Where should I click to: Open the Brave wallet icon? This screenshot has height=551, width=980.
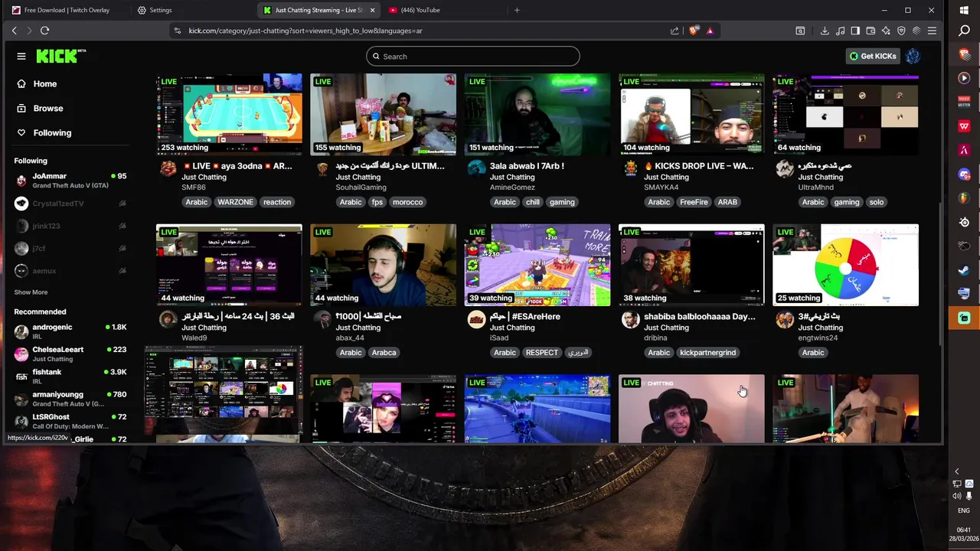(871, 31)
